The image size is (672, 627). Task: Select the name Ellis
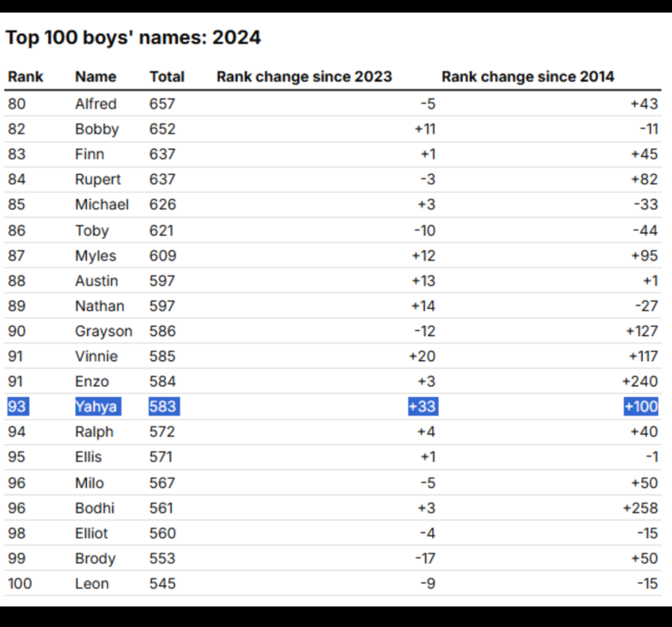click(x=89, y=456)
